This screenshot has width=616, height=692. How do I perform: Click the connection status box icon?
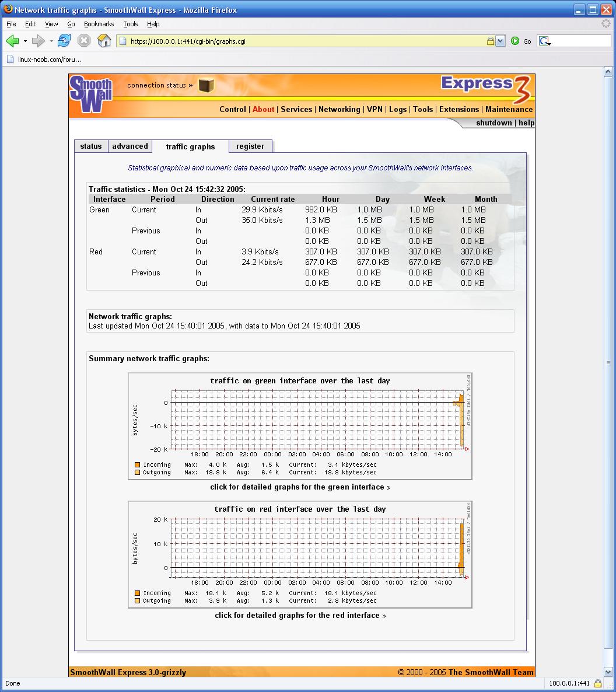206,85
